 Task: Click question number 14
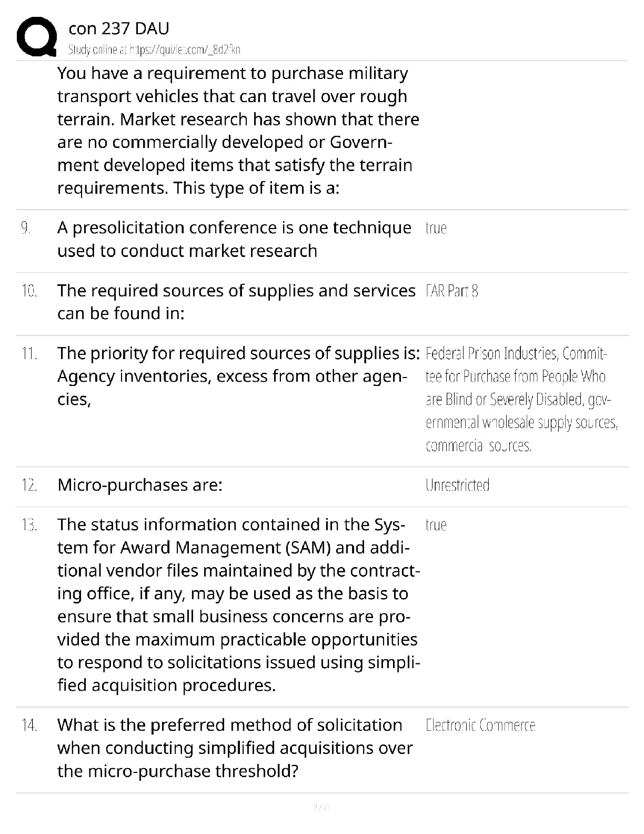click(29, 726)
